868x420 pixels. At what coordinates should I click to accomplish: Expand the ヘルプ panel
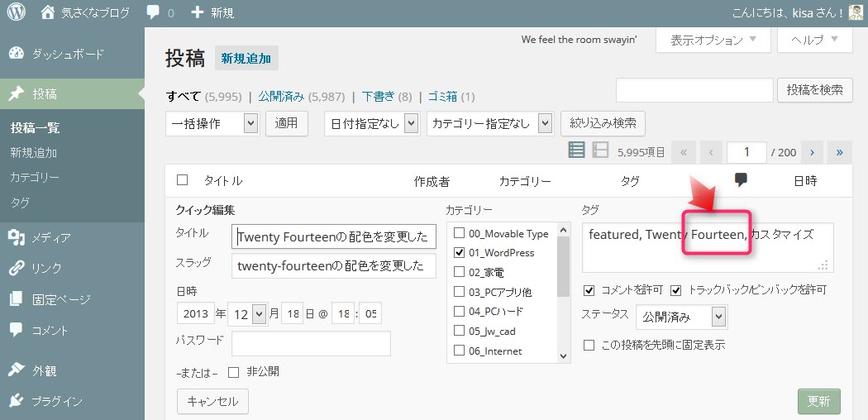click(x=815, y=40)
